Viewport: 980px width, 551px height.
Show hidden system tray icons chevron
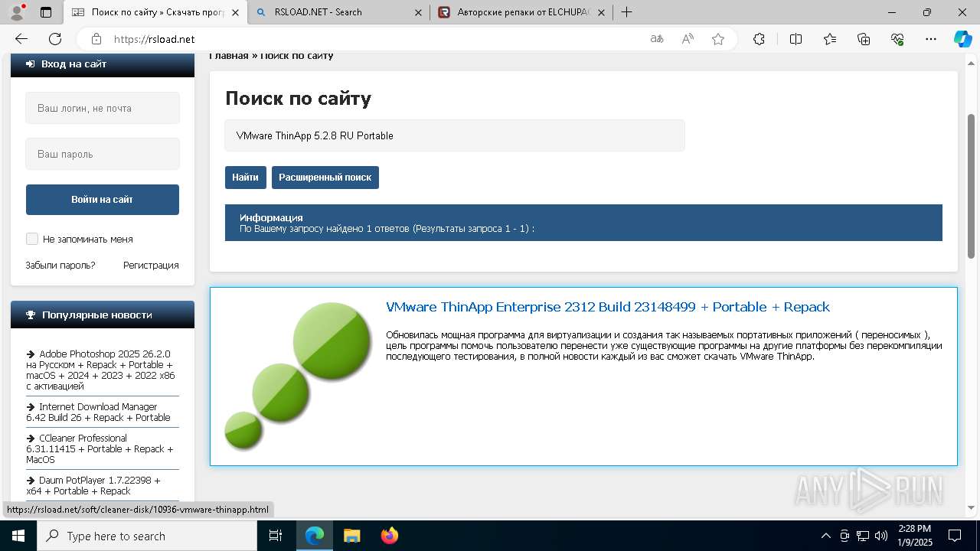[825, 536]
